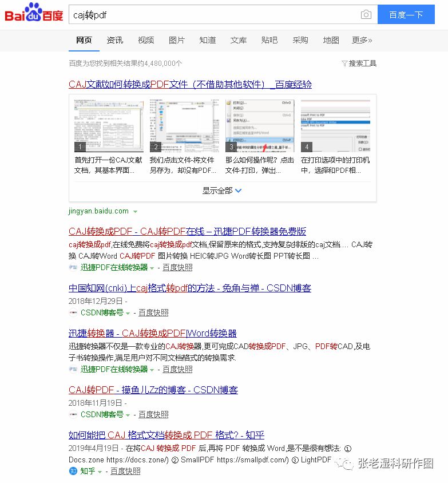Switch to the 资讯 tab

115,40
